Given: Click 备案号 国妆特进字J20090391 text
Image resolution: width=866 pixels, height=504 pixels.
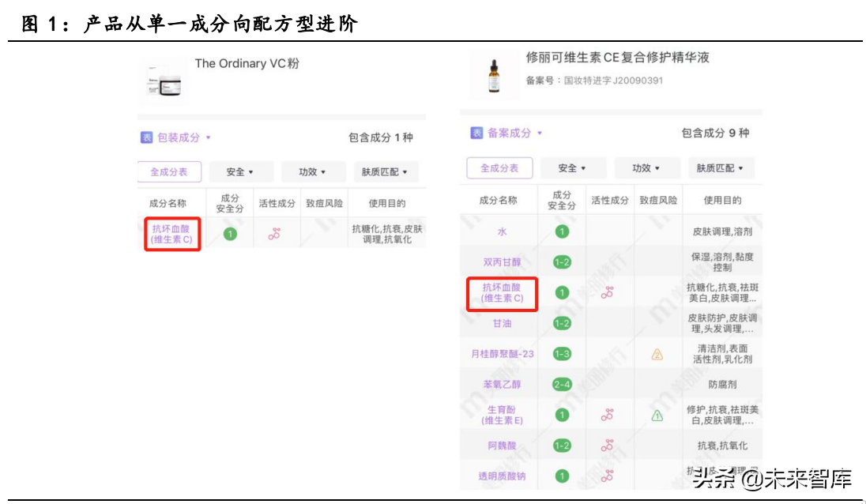Looking at the screenshot, I should pyautogui.click(x=594, y=81).
